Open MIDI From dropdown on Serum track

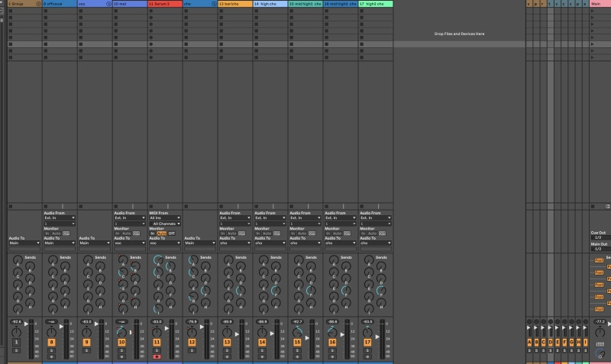(164, 217)
